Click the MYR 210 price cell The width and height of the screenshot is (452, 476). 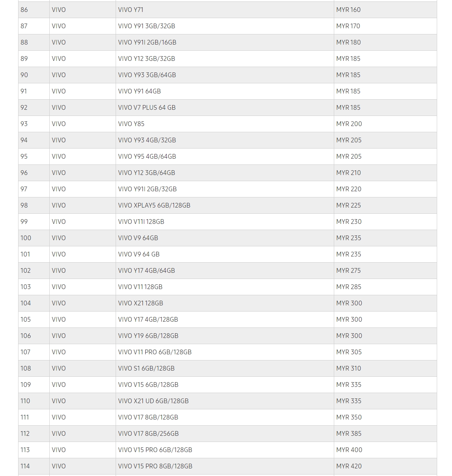[x=348, y=173]
